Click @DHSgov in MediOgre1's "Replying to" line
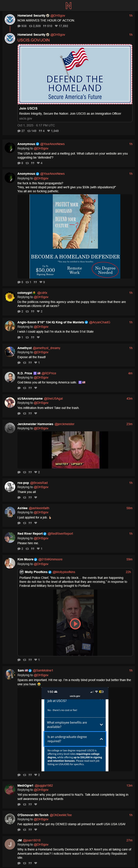Screen dimensions: 138x868 tap(41, 789)
